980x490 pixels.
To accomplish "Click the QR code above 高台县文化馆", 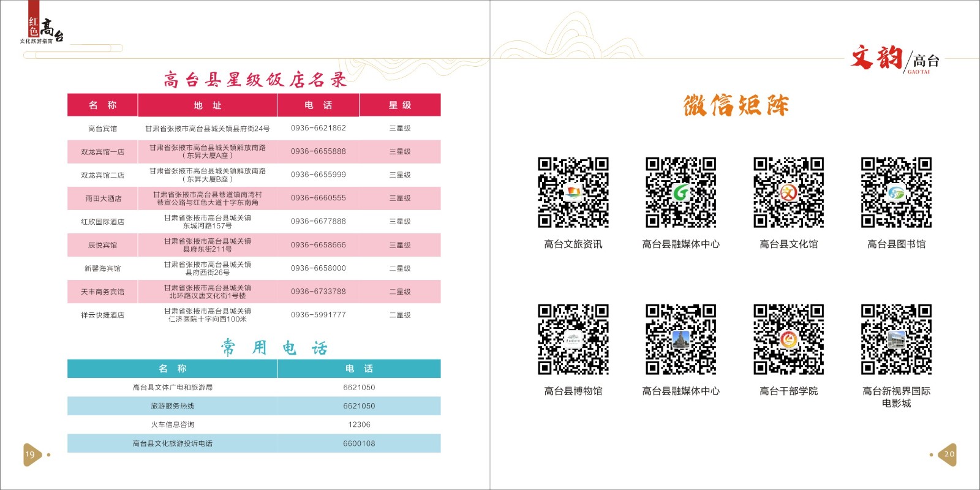I will (789, 192).
